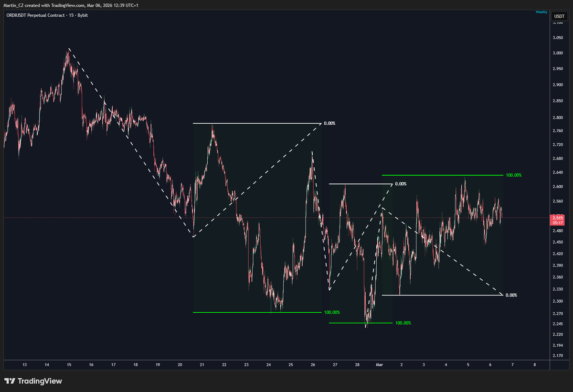This screenshot has height=392, width=573.
Task: Select date 8 on the time axis
Action: tap(535, 365)
